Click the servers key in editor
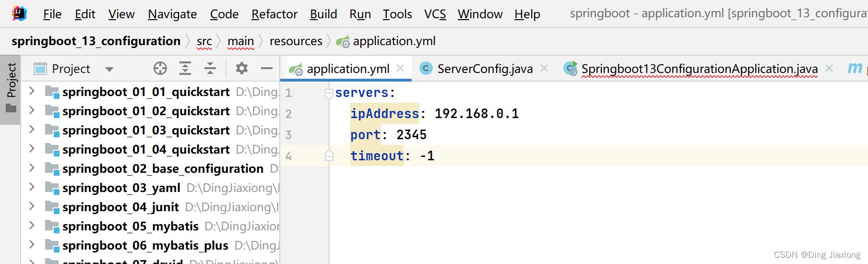Viewport: 868px width, 264px height. tap(362, 93)
